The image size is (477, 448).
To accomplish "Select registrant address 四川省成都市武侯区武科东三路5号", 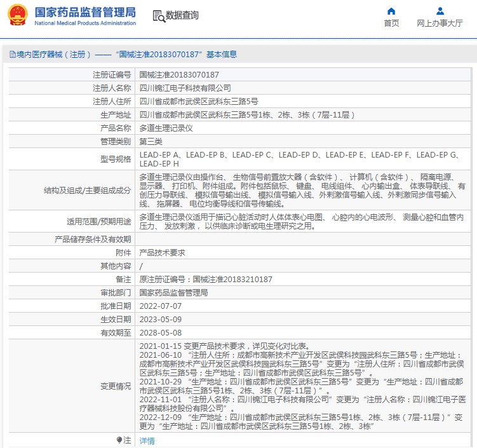I will pos(199,102).
